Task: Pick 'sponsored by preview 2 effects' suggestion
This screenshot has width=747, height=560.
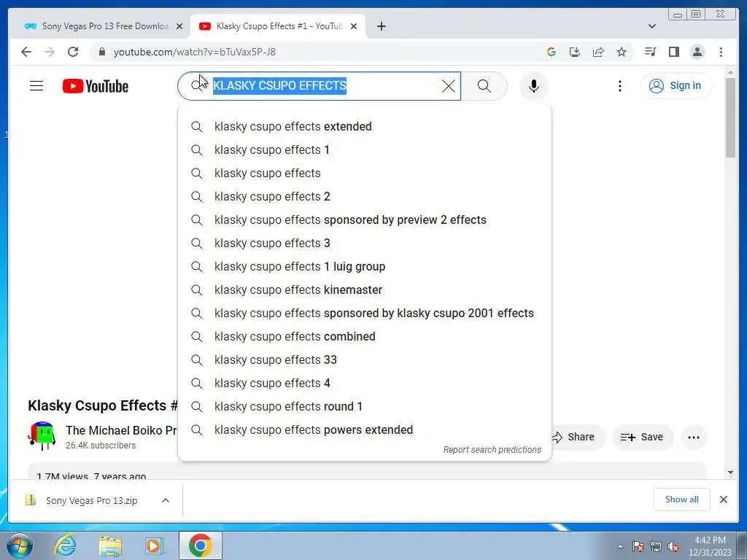Action: (365, 220)
